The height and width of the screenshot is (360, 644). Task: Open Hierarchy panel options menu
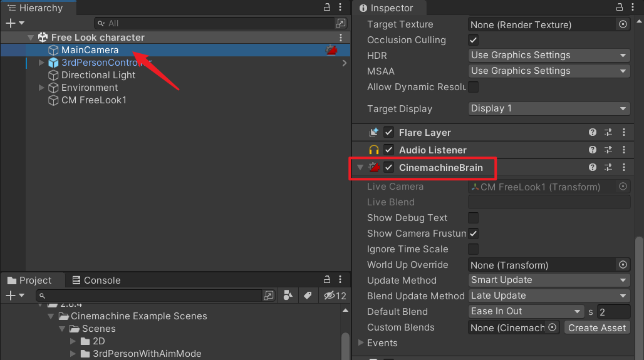tap(340, 7)
